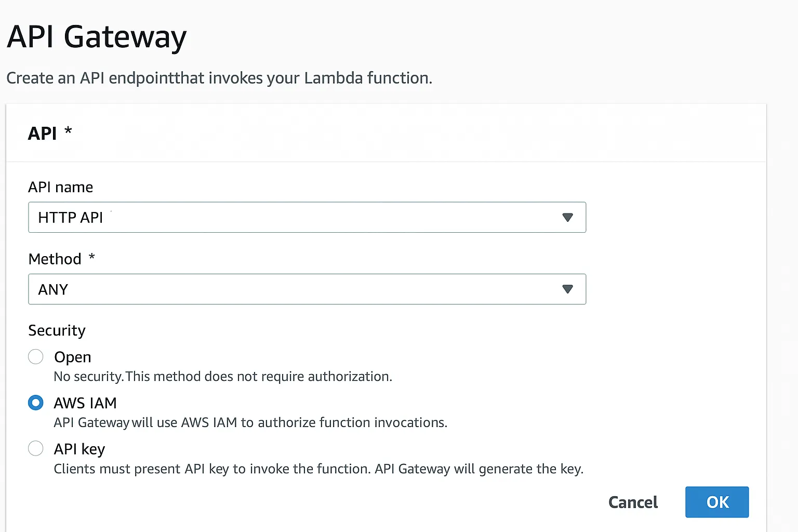Expand the API name dropdown arrow

[567, 217]
